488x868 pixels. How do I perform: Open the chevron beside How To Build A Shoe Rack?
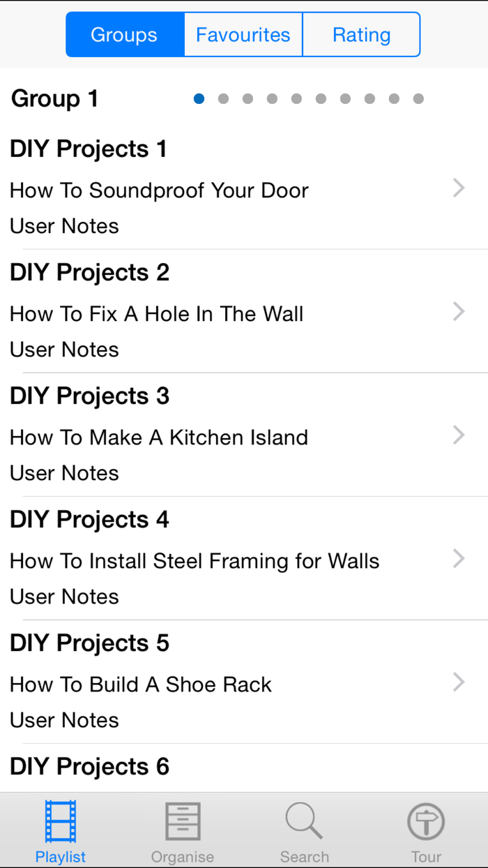(458, 682)
